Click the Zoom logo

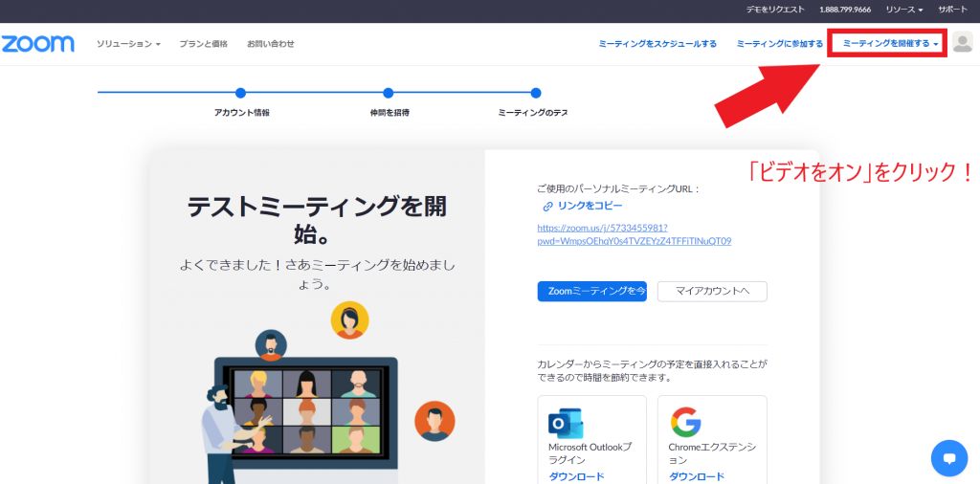pos(37,44)
